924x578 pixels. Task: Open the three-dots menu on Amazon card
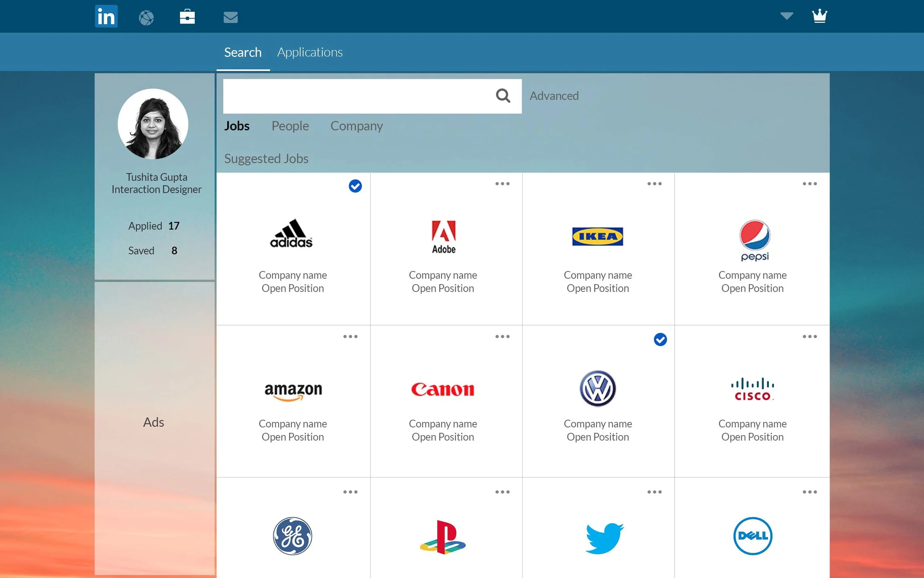pyautogui.click(x=350, y=337)
